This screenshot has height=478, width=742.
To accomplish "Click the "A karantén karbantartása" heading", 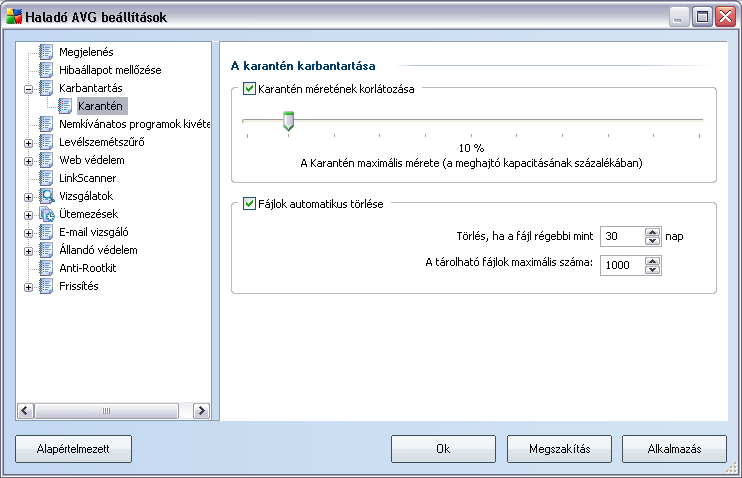I will coord(303,66).
